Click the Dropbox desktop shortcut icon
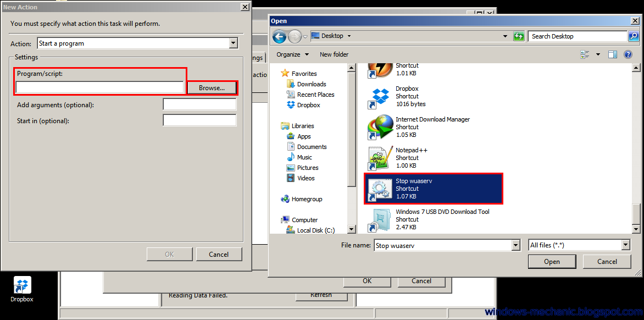Image resolution: width=644 pixels, height=320 pixels. [x=23, y=285]
